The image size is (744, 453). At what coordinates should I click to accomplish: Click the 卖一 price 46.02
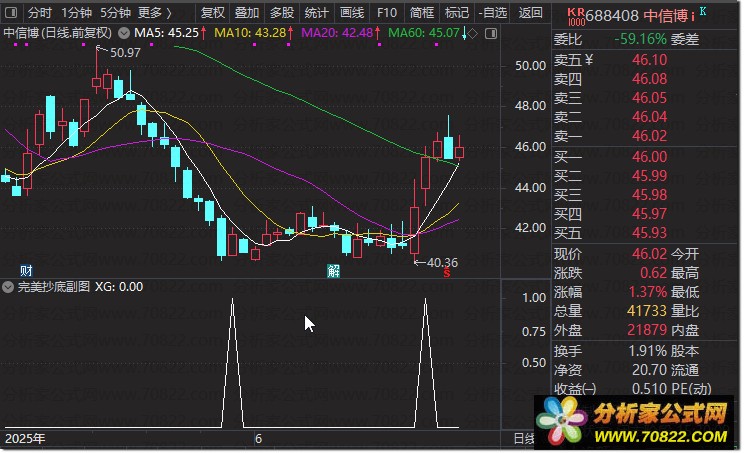click(650, 136)
